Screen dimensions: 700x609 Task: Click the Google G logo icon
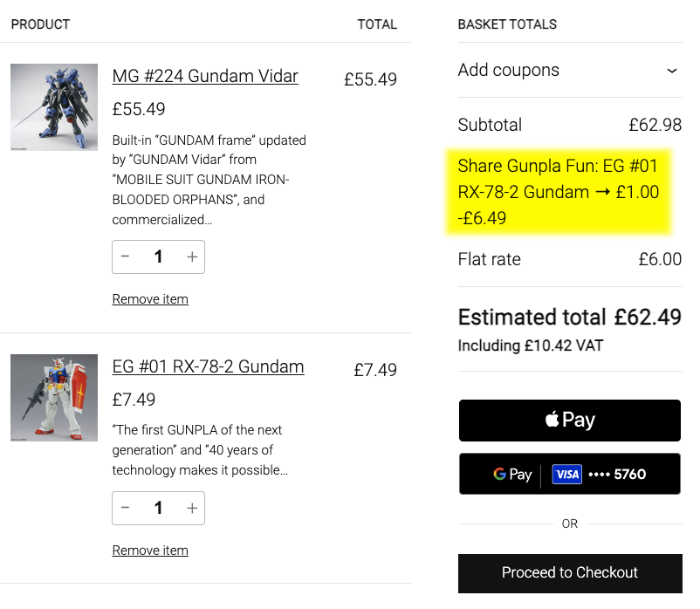(499, 475)
